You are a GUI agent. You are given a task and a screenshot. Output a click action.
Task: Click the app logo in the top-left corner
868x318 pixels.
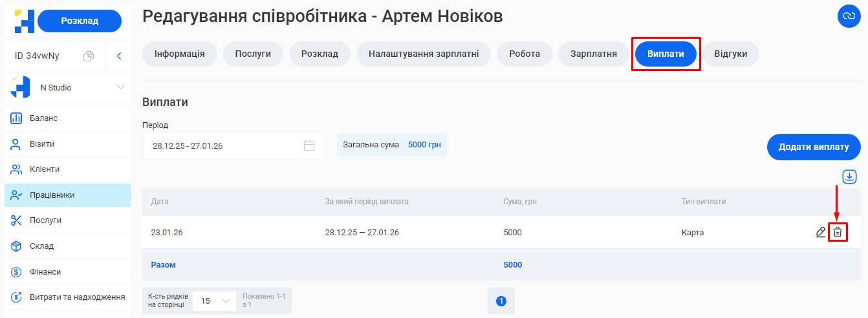coord(23,21)
